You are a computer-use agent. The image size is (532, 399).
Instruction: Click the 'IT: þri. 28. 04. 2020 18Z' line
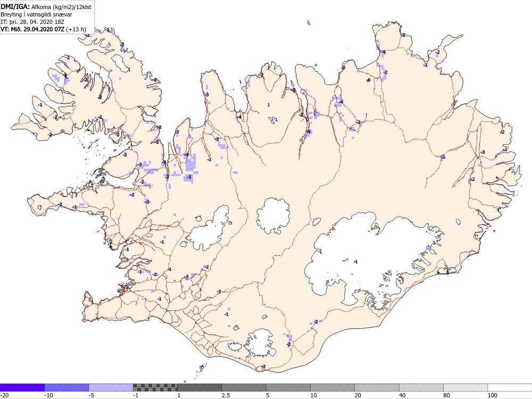pos(32,22)
